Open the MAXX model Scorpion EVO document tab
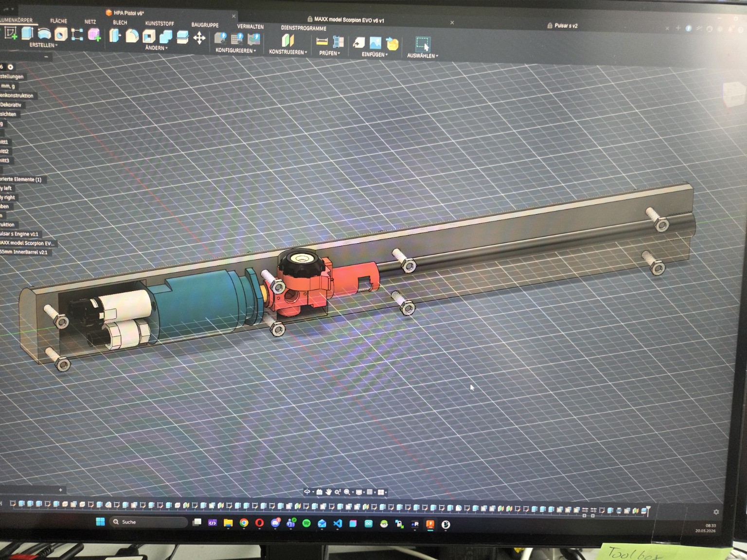The height and width of the screenshot is (560, 747). point(349,20)
